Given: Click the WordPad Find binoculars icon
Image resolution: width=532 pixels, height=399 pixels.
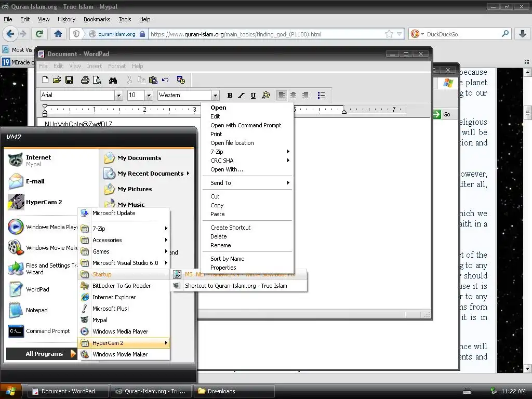Looking at the screenshot, I should (x=113, y=79).
